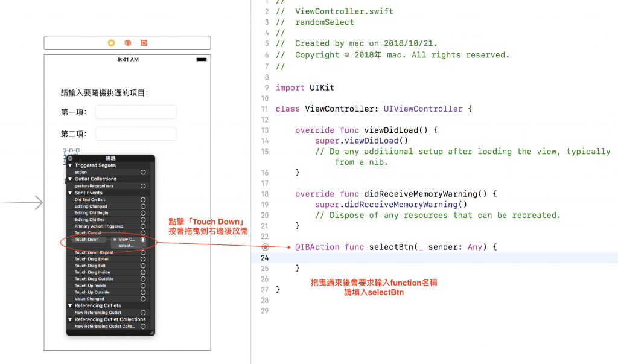This screenshot has height=364, width=618.
Task: Click the gestureRecognizers connection circle
Action: (x=143, y=186)
